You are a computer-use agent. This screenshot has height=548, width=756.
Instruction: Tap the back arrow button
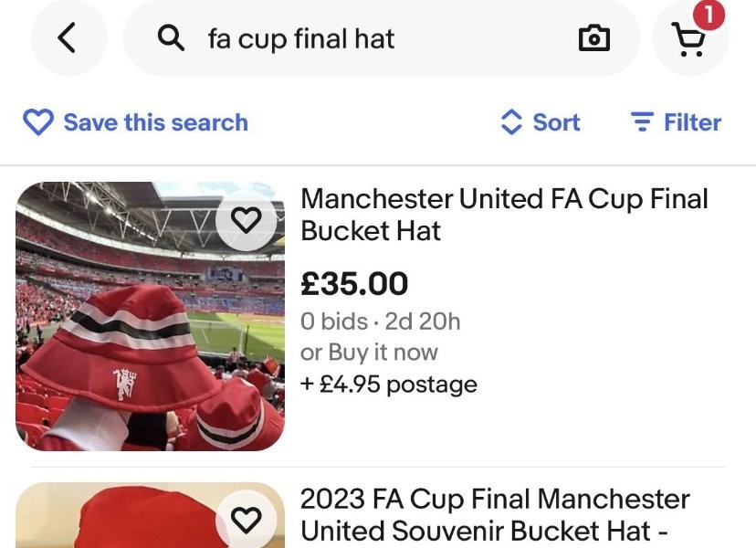[x=68, y=38]
